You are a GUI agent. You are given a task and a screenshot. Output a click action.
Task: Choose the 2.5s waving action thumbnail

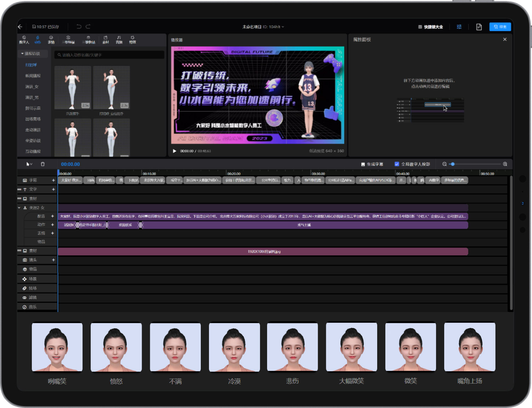(73, 87)
